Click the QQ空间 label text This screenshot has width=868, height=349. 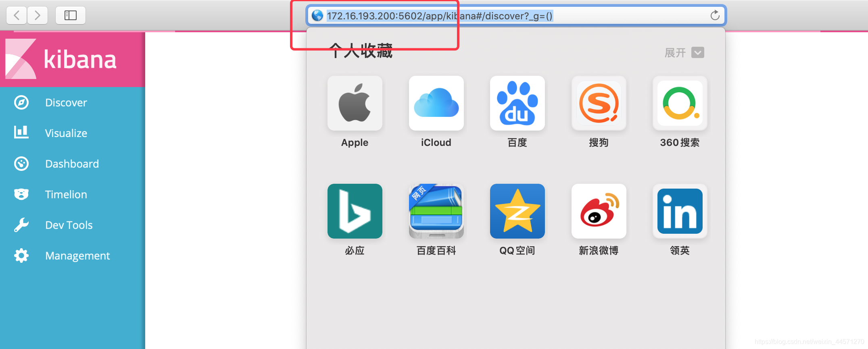(517, 251)
